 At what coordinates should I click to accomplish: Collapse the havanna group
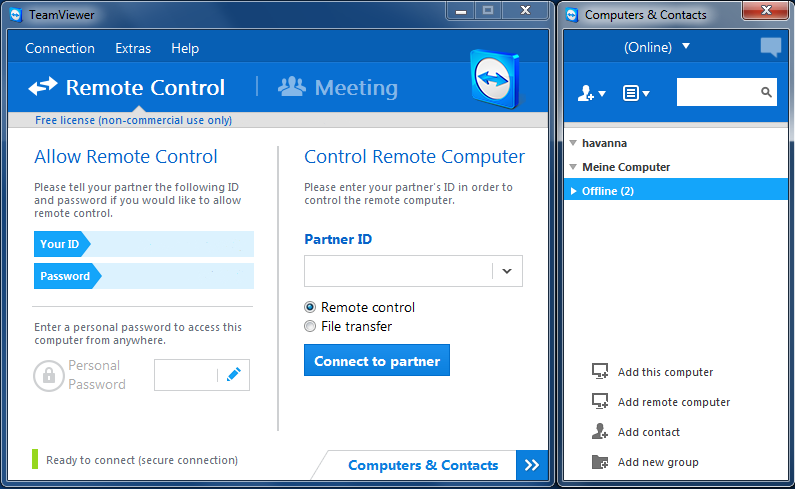coord(573,143)
